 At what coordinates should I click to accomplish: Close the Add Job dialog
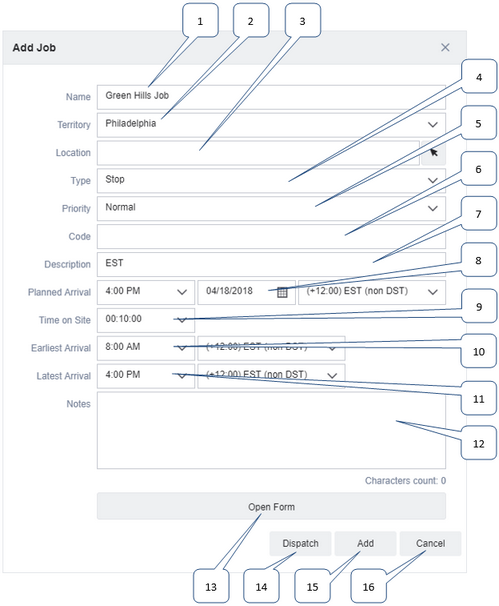(x=445, y=48)
